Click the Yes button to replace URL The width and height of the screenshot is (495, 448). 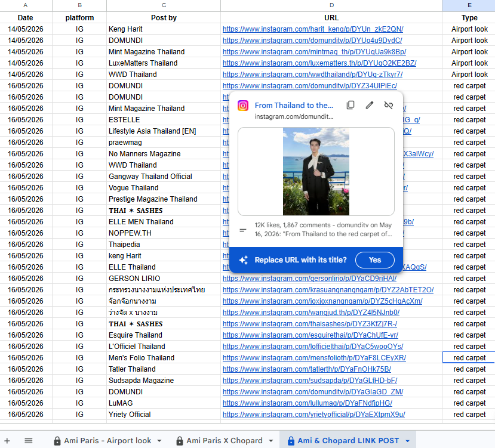pos(375,260)
